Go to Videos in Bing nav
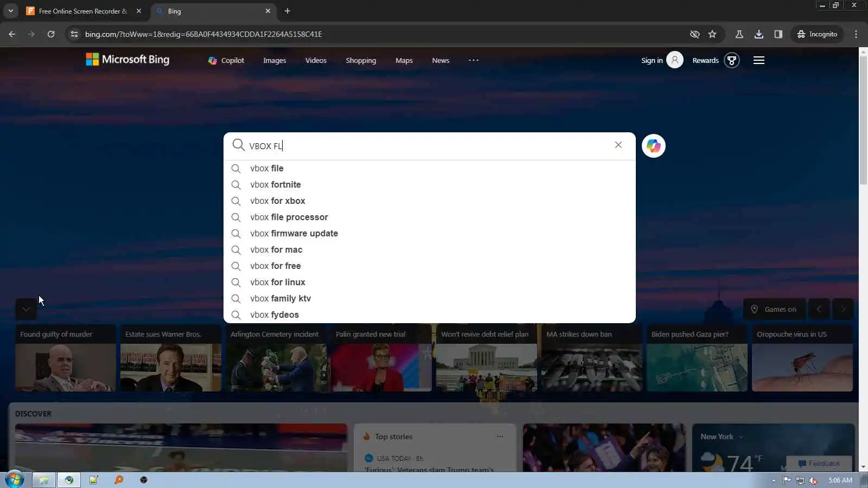This screenshot has height=488, width=868. click(316, 61)
